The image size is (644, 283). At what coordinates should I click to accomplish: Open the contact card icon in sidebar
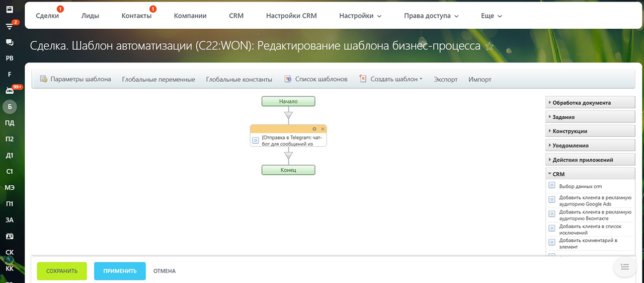coord(10,236)
